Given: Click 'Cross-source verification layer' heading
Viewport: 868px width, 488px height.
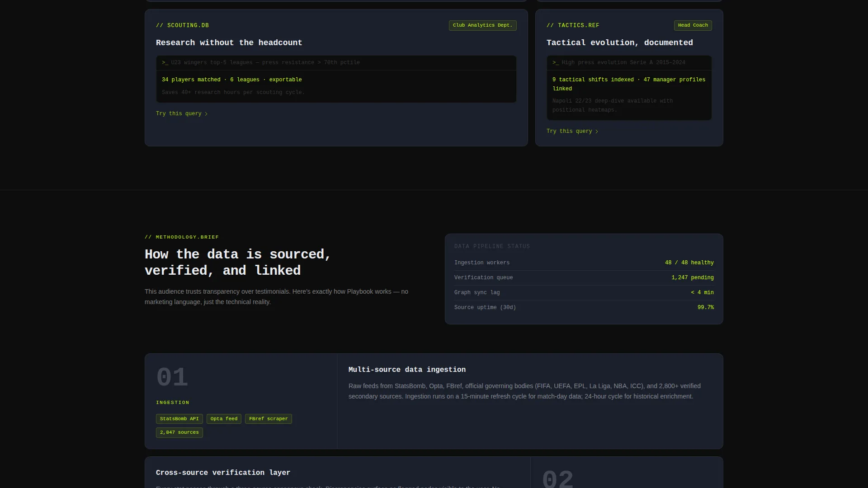Looking at the screenshot, I should 223,473.
